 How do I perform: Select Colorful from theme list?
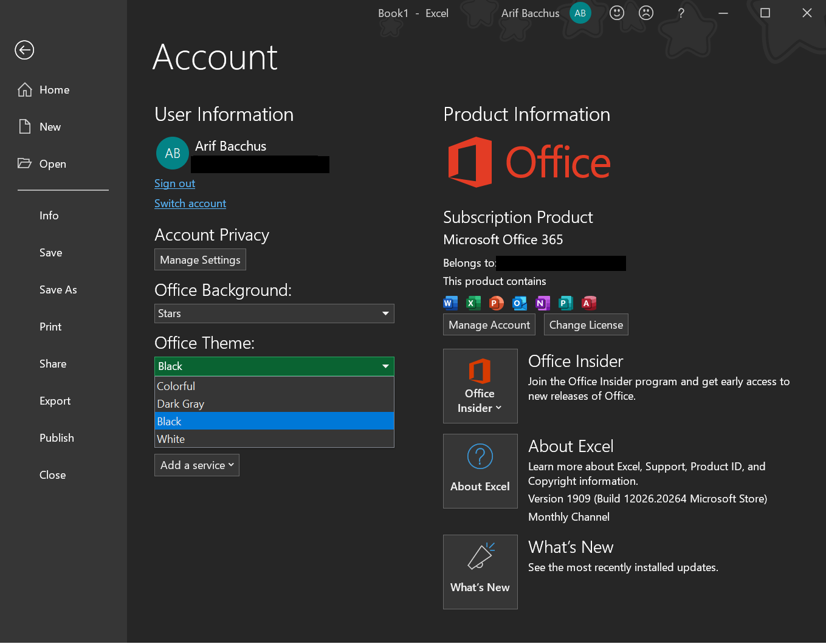(x=274, y=386)
